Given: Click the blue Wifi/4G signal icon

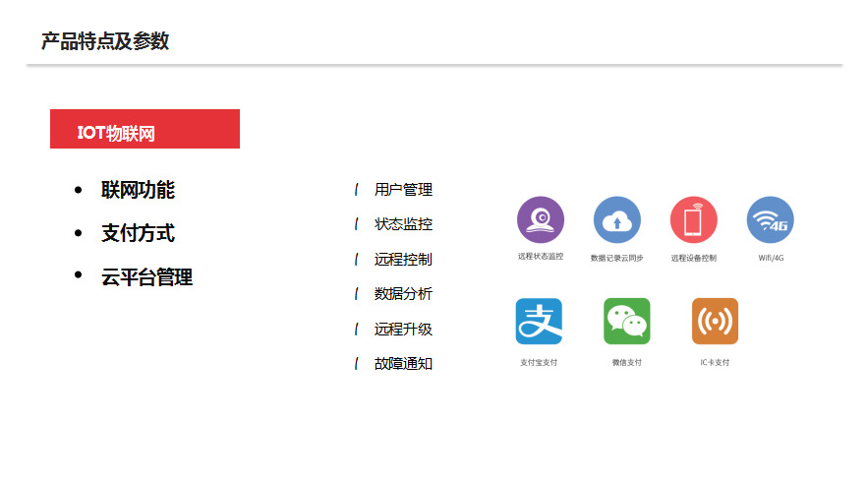Looking at the screenshot, I should 770,220.
